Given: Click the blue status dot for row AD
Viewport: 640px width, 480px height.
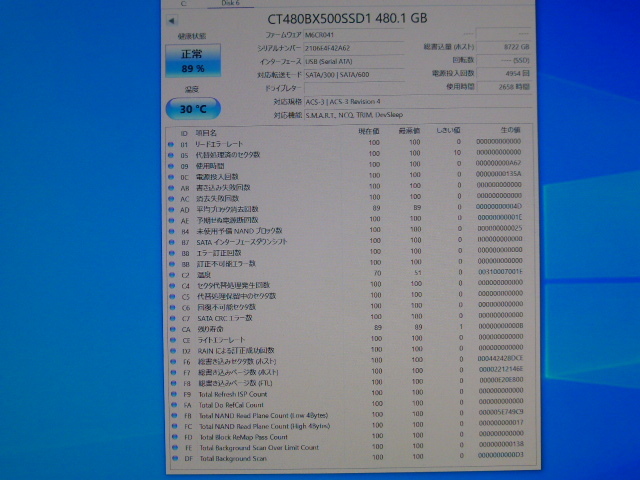Looking at the screenshot, I should (172, 210).
